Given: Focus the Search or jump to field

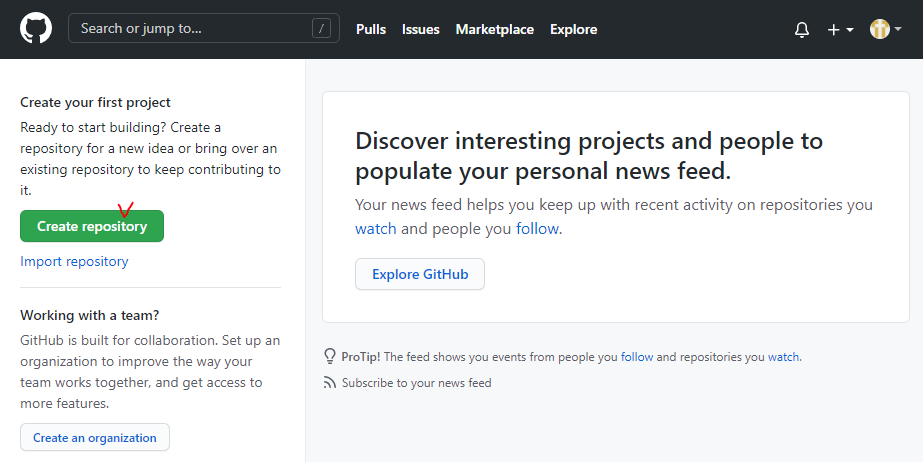Looking at the screenshot, I should click(204, 28).
